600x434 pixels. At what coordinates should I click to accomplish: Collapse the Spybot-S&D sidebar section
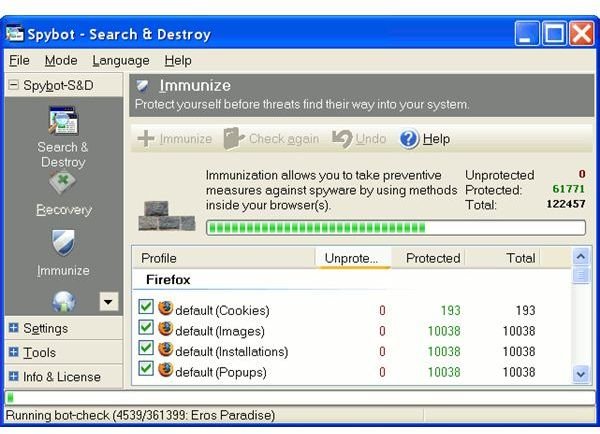point(13,85)
